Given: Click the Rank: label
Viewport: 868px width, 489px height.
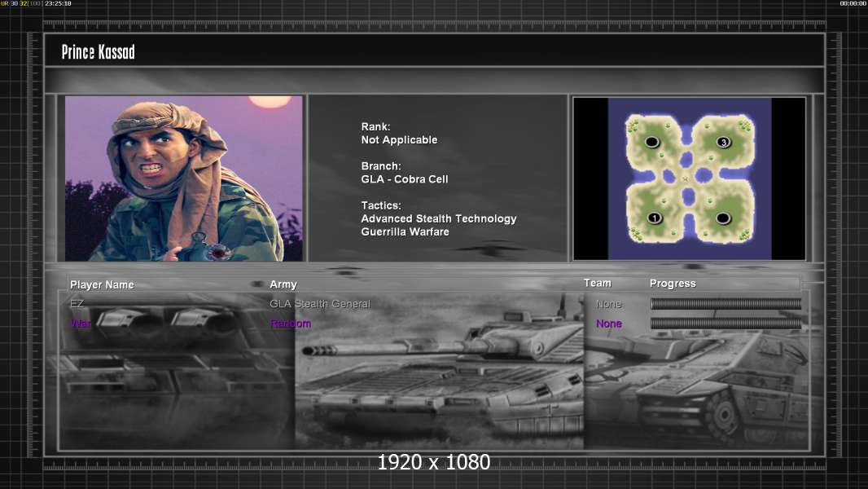Looking at the screenshot, I should coord(376,127).
